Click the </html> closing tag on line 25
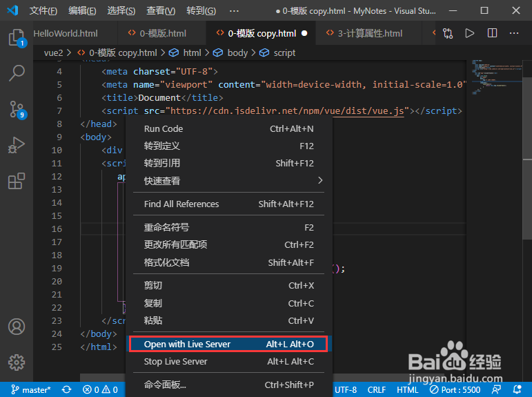This screenshot has height=397, width=532. pyautogui.click(x=99, y=347)
